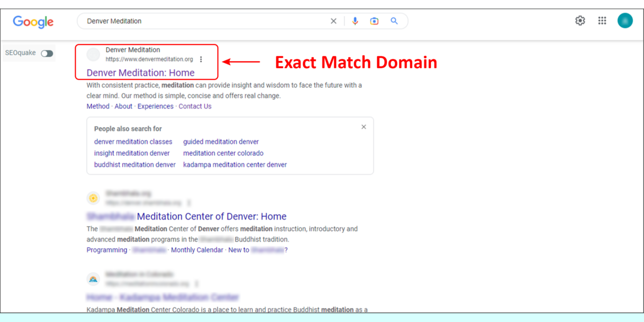Toggle SEOquake on
The height and width of the screenshot is (322, 644).
click(x=47, y=53)
